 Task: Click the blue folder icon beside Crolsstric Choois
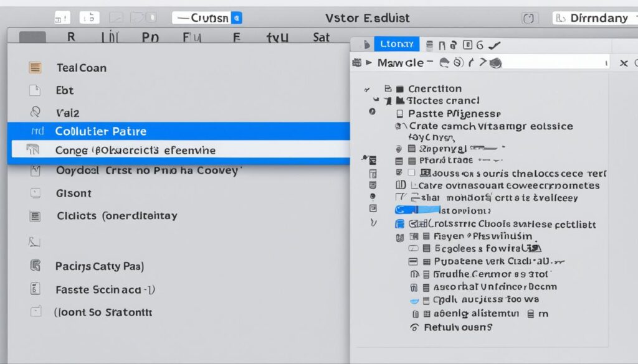399,225
